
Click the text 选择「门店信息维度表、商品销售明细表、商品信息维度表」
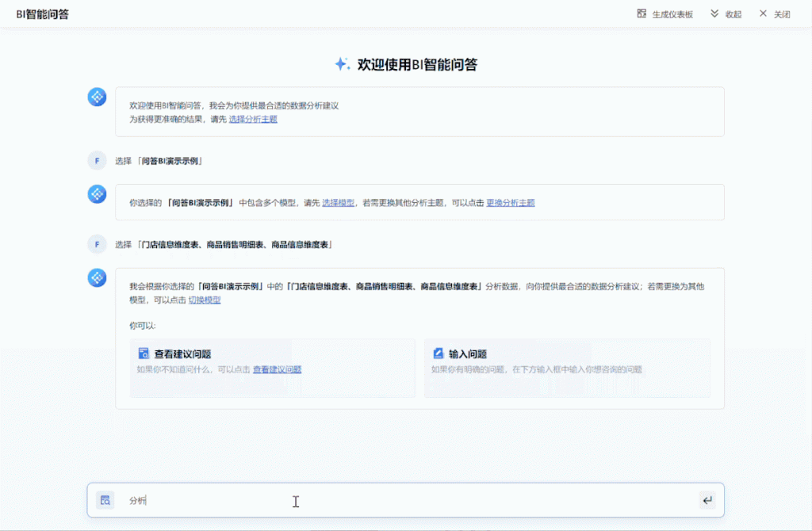[224, 245]
